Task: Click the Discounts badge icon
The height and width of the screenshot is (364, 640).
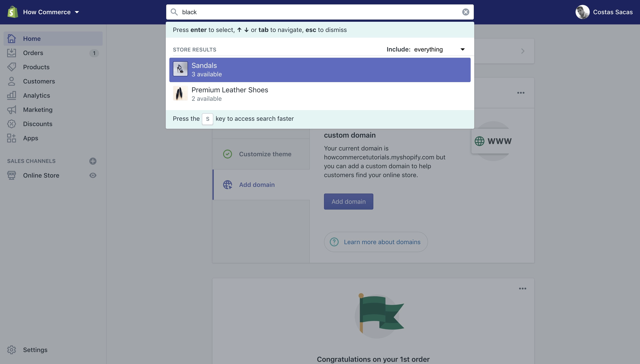Action: [x=12, y=124]
